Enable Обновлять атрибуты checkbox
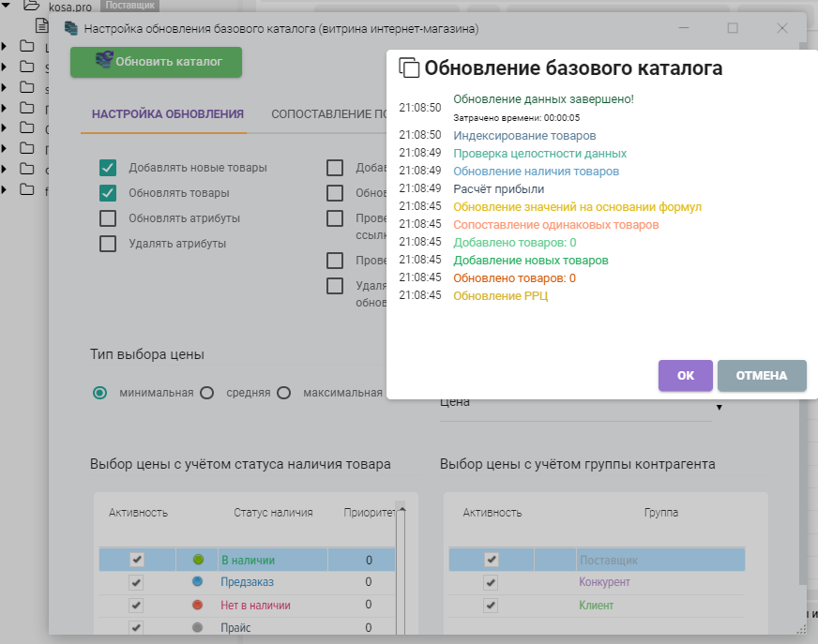The width and height of the screenshot is (818, 644). pyautogui.click(x=108, y=218)
